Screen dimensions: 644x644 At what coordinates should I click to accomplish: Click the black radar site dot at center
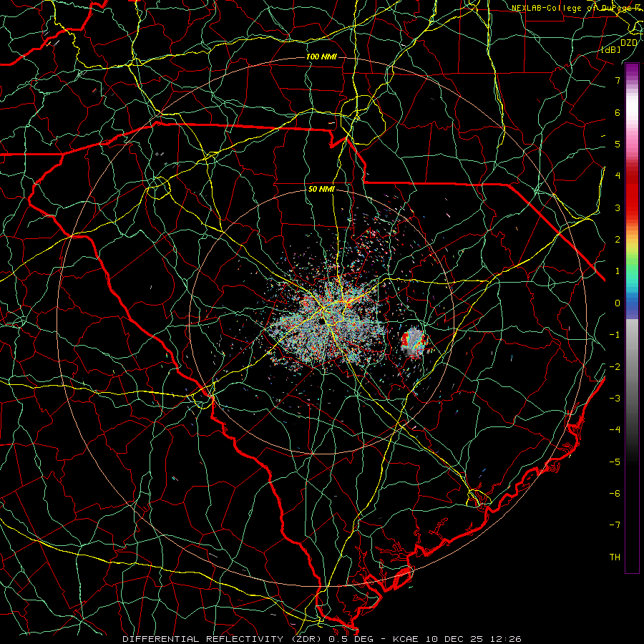[x=321, y=323]
